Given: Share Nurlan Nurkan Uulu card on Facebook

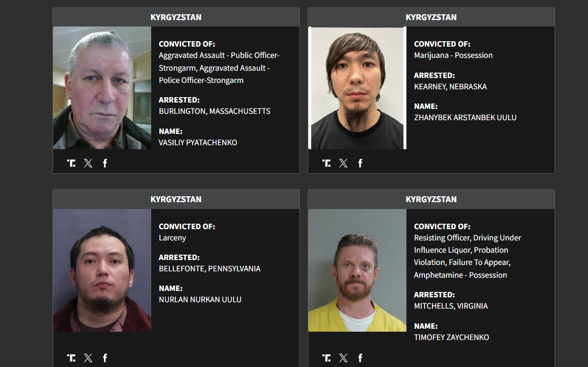Looking at the screenshot, I should pos(105,358).
